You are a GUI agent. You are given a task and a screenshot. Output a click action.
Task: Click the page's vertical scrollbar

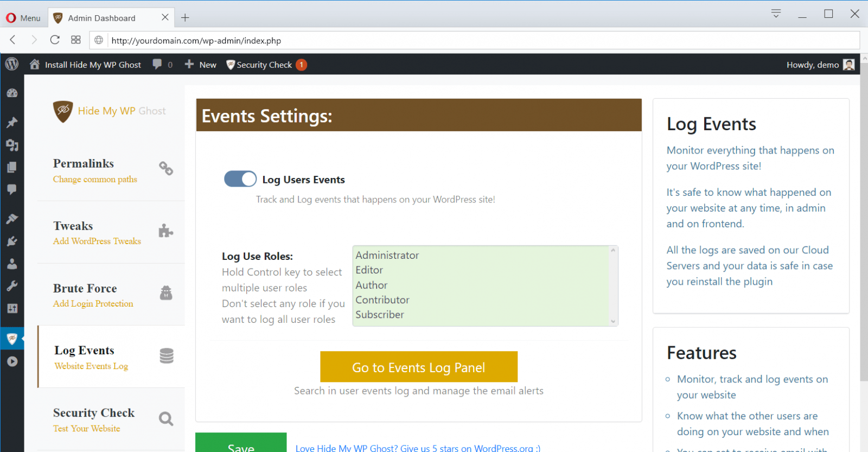click(864, 217)
